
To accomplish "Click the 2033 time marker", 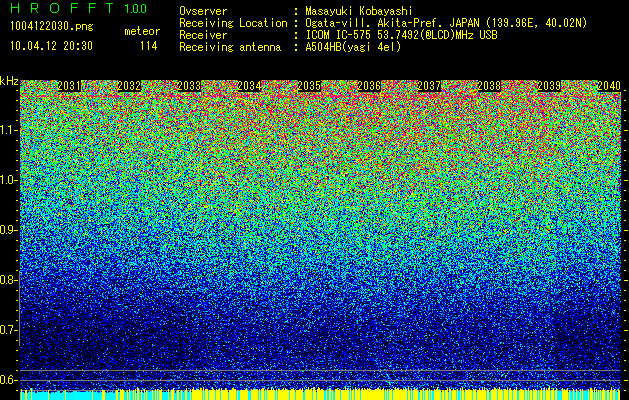I will (x=189, y=86).
